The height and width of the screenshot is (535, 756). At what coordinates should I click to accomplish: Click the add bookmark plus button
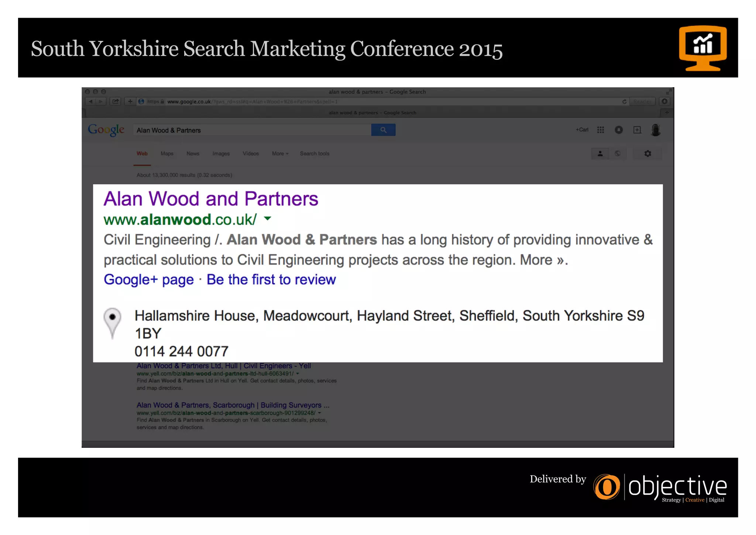130,102
